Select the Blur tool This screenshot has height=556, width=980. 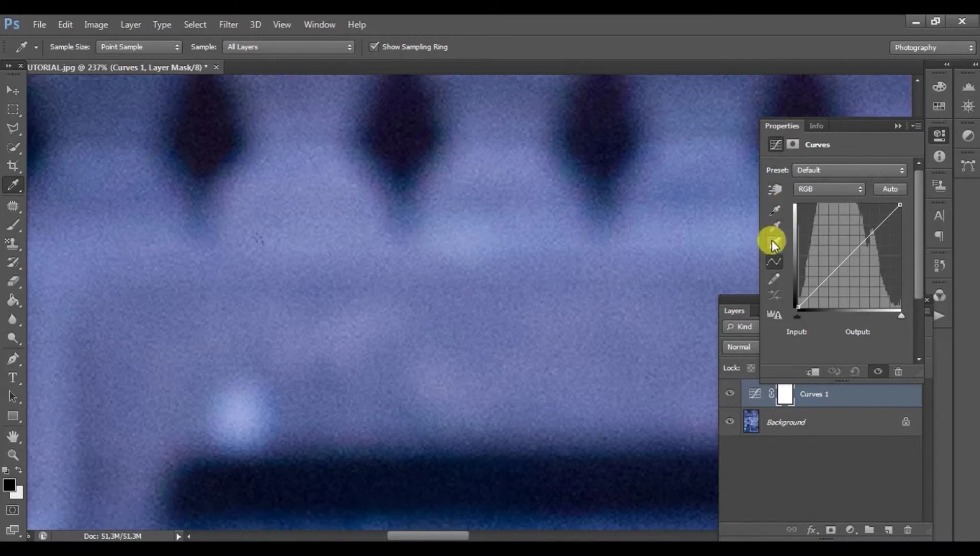[13, 319]
